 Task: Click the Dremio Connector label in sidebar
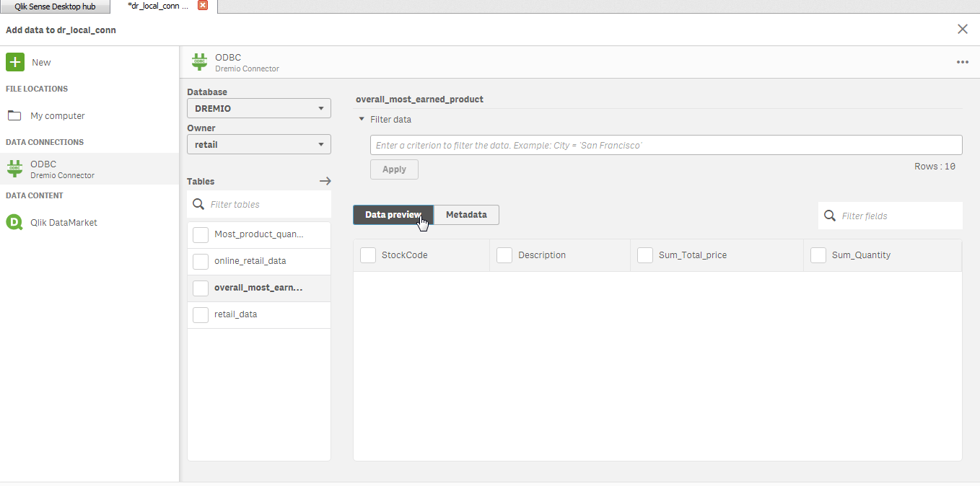[62, 175]
